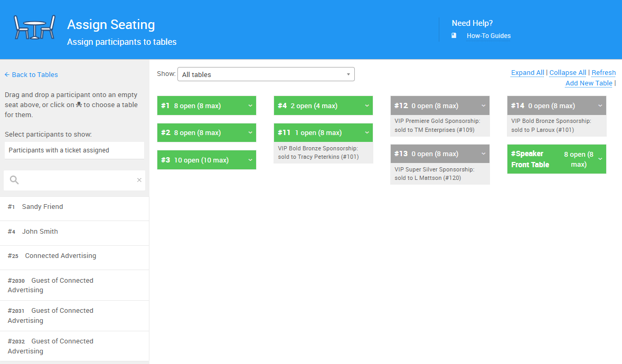Click the How-To Guides book icon
Image resolution: width=622 pixels, height=364 pixels.
(454, 36)
